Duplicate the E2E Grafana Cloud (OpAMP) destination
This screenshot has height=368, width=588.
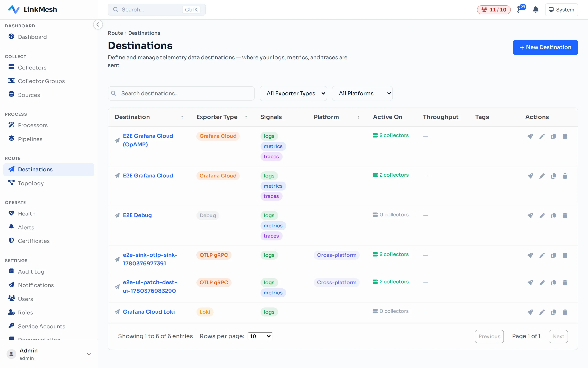click(553, 136)
